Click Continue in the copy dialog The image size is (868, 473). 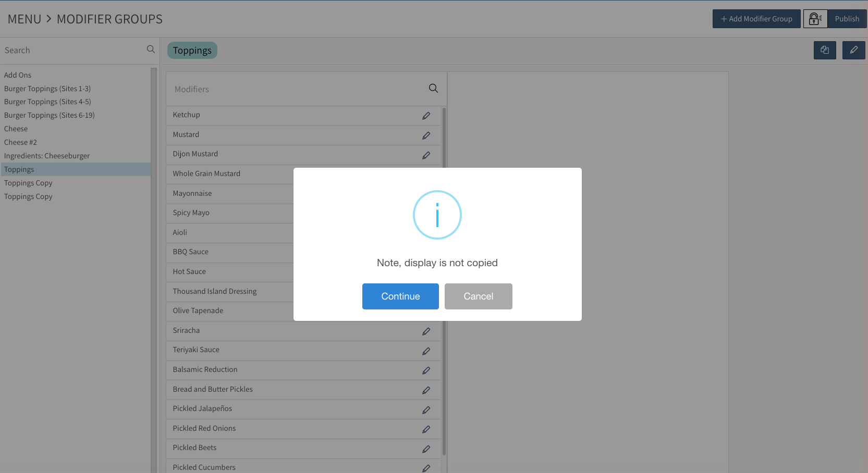[400, 296]
